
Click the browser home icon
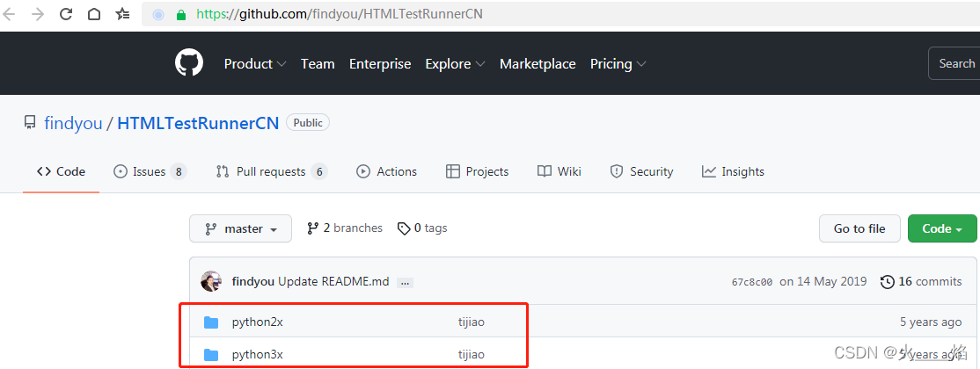(x=93, y=14)
